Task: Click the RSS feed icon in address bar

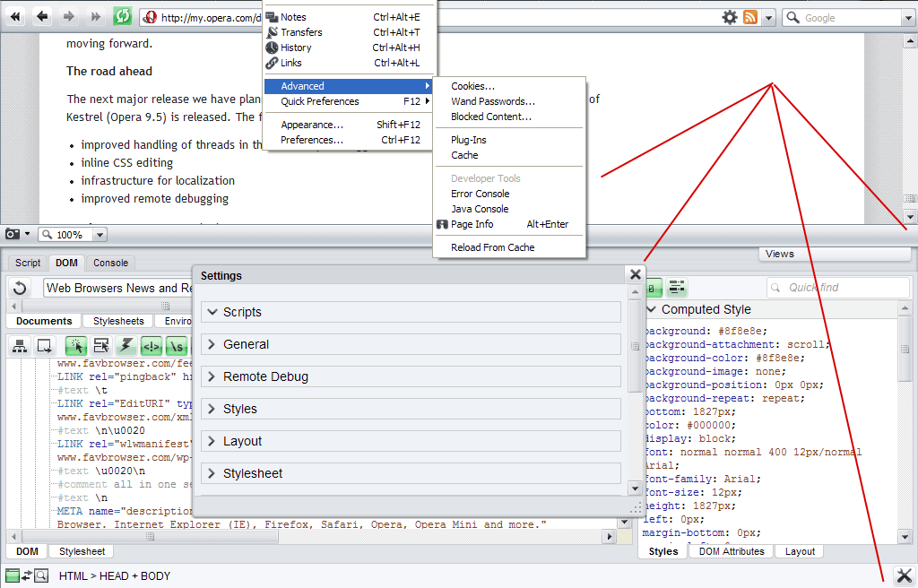Action: 750,17
